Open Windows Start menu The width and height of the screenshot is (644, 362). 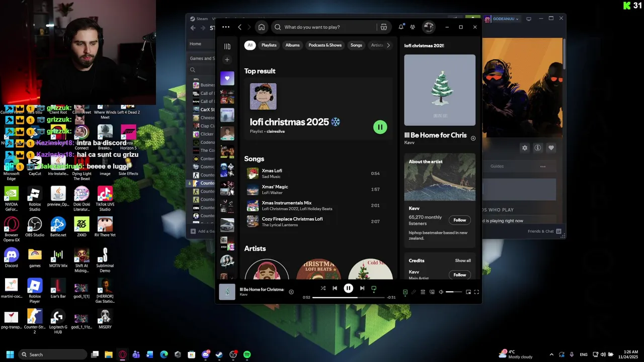coord(10,354)
